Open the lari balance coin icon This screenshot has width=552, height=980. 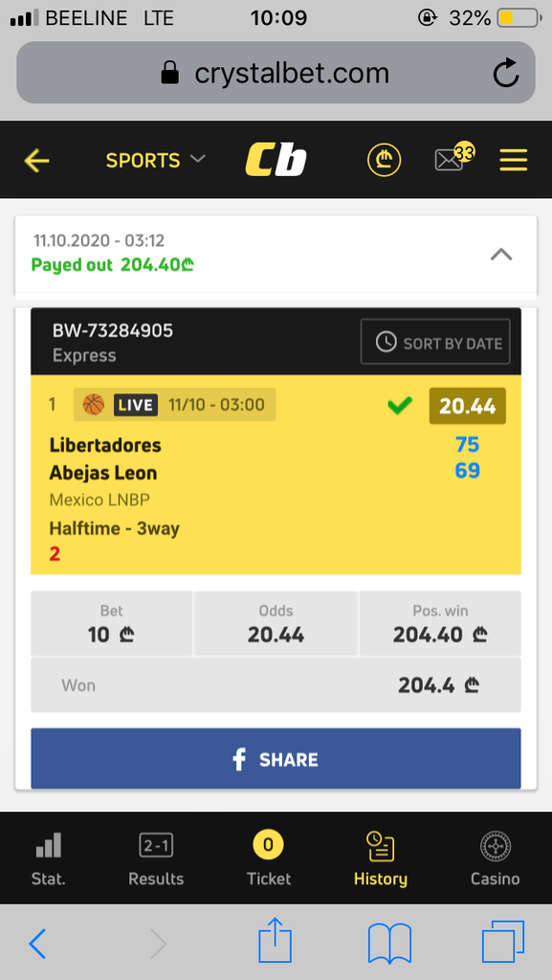tap(384, 161)
